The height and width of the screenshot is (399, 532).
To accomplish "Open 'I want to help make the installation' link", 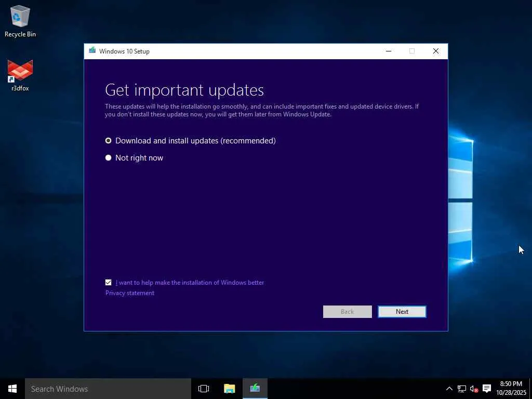I will coord(190,282).
